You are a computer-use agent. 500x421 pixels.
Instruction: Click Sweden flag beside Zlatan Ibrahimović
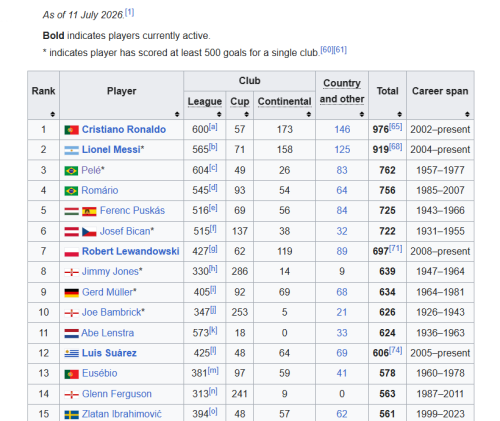point(71,414)
